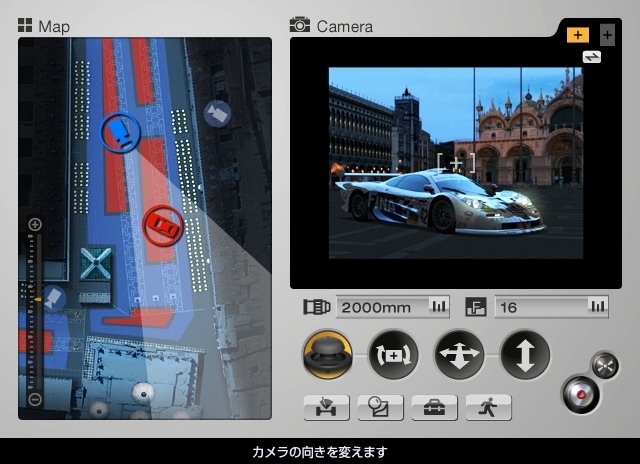Click the Japanese hint text at bottom

320,452
